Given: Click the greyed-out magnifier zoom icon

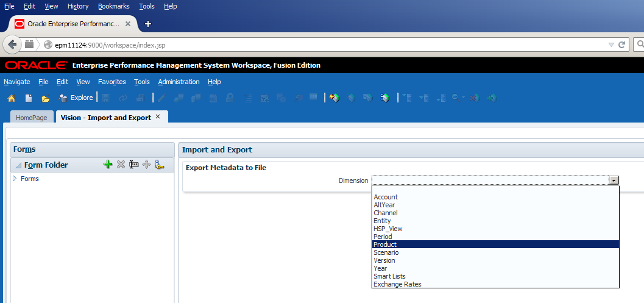Looking at the screenshot, I should click(x=456, y=98).
